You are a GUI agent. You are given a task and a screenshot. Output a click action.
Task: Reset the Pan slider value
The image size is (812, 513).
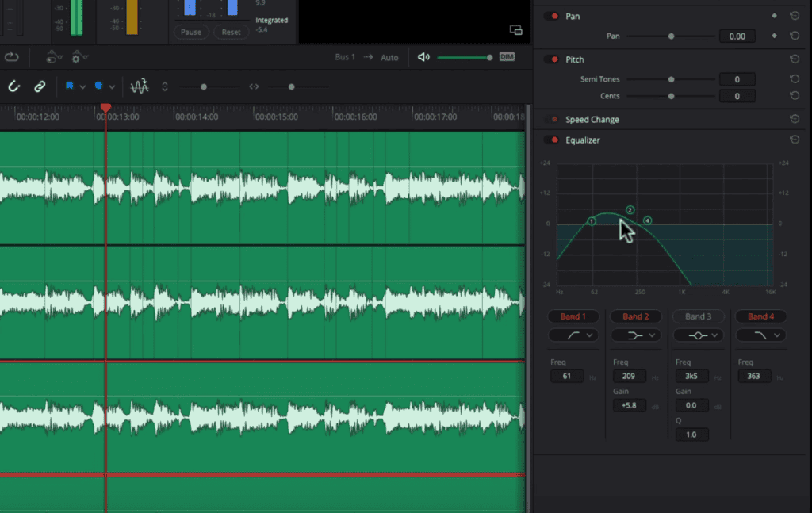(x=795, y=36)
